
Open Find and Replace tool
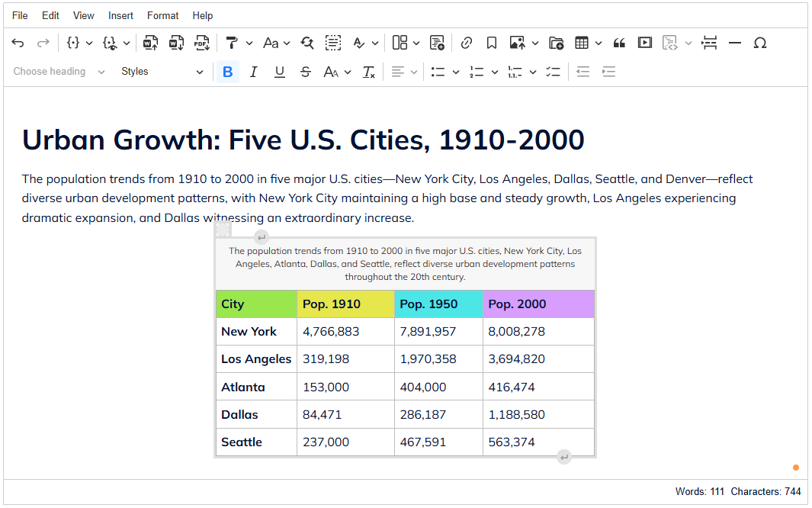click(307, 43)
